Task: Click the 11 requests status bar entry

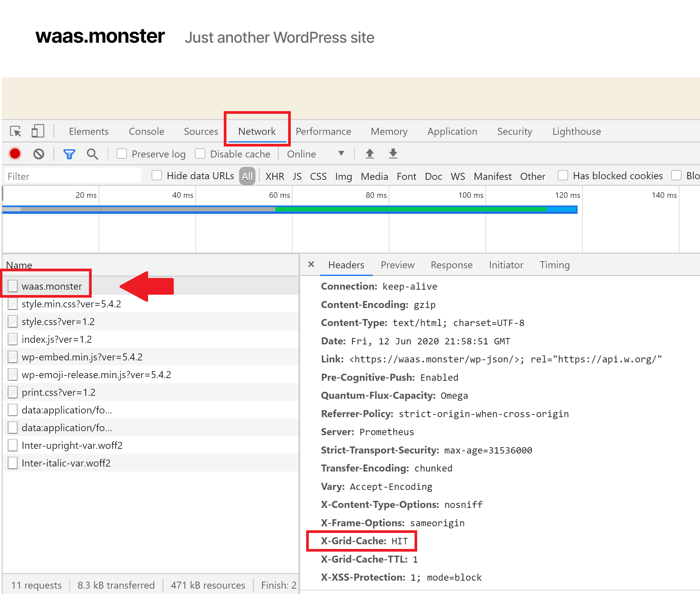Action: pos(36,585)
